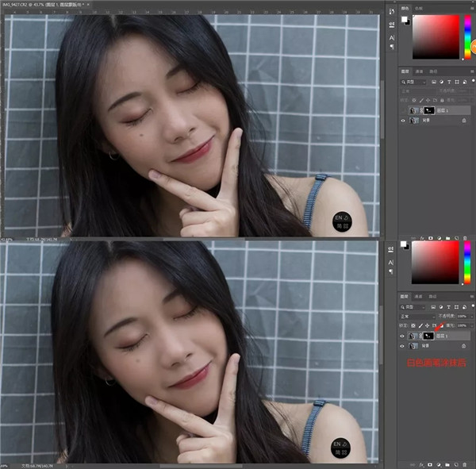The image size is (476, 469).
Task: Switch to 色板 Swatches tab in upper panel
Action: pyautogui.click(x=419, y=9)
